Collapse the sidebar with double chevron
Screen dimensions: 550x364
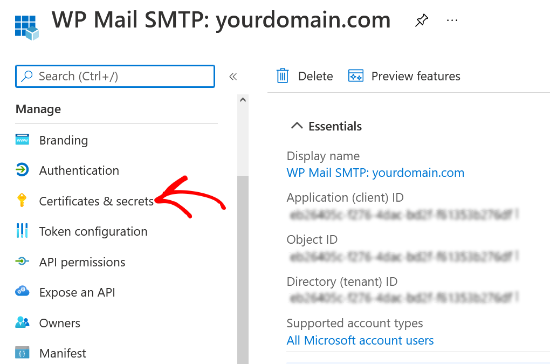(x=233, y=76)
